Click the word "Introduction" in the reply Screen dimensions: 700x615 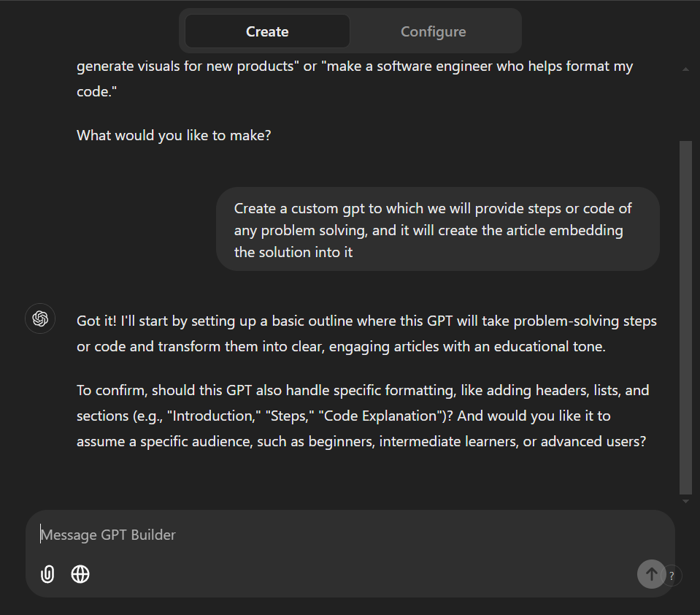[x=213, y=416]
